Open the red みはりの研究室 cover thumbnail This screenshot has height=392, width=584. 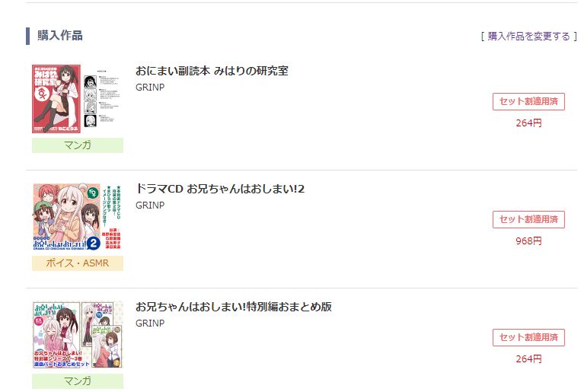click(56, 99)
